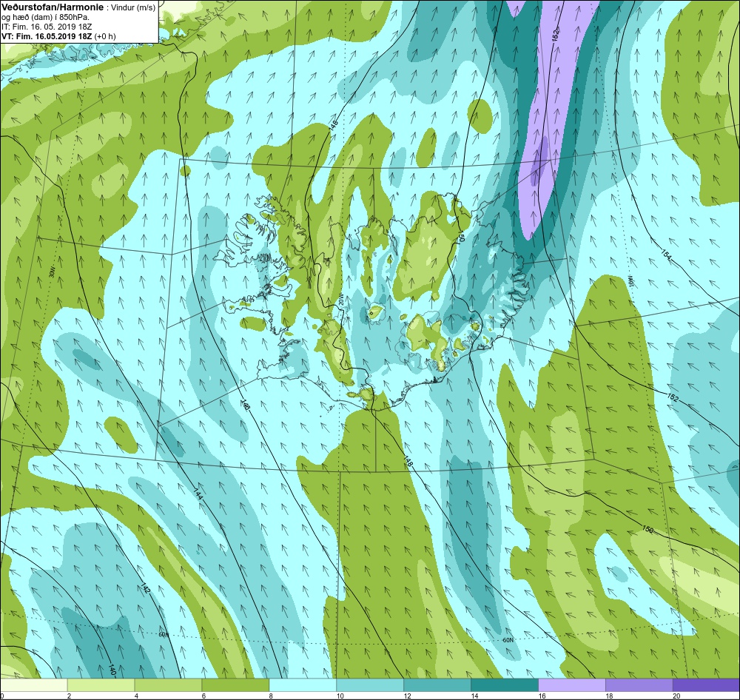The width and height of the screenshot is (740, 700).
Task: Click the "Vindur (m/s)" label in the header
Action: coord(132,8)
